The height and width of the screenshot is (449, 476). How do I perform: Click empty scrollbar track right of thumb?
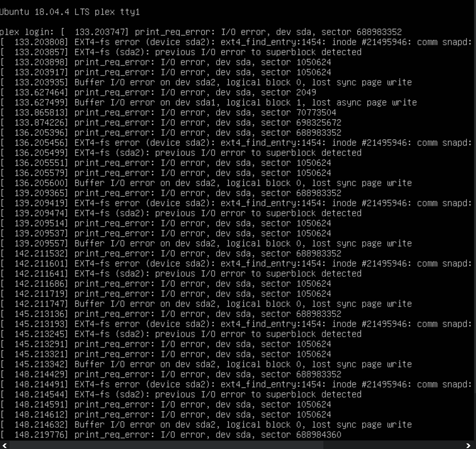393,445
